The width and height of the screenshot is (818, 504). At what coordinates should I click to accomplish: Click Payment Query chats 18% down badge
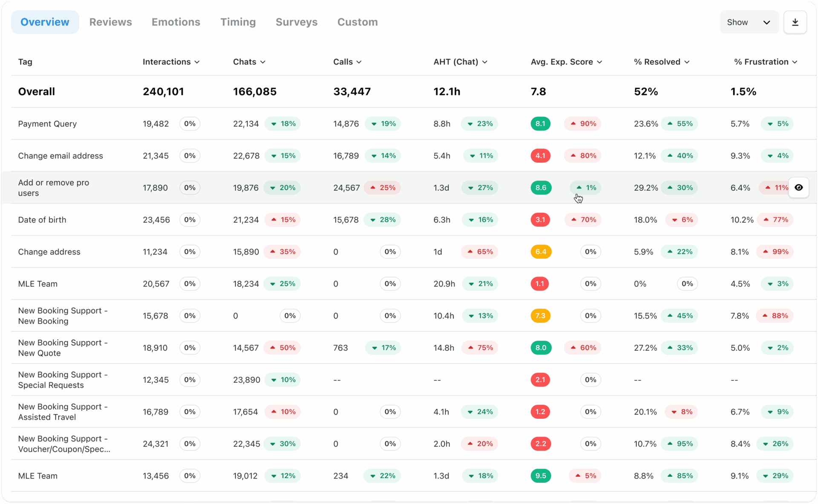point(282,124)
